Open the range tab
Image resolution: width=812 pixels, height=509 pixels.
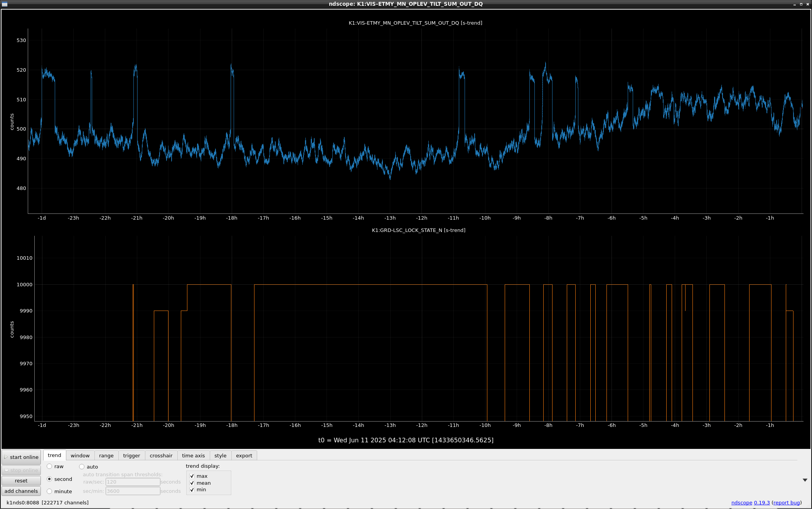click(x=106, y=455)
